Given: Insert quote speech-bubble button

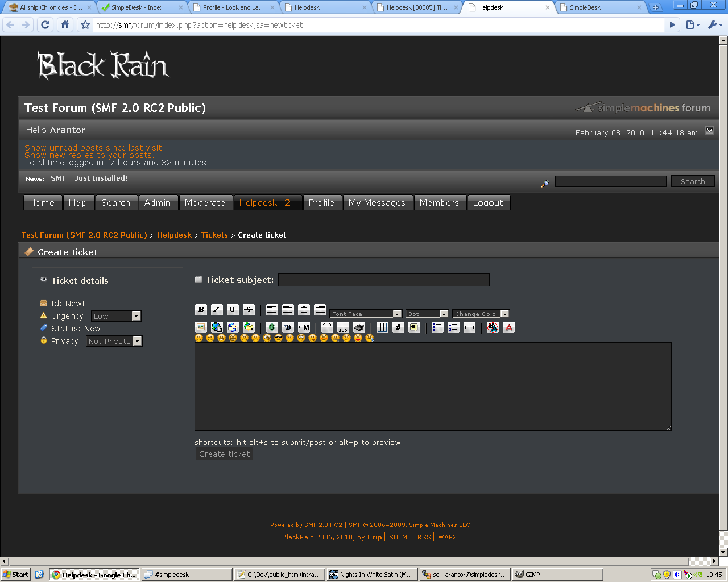Looking at the screenshot, I should (x=414, y=327).
